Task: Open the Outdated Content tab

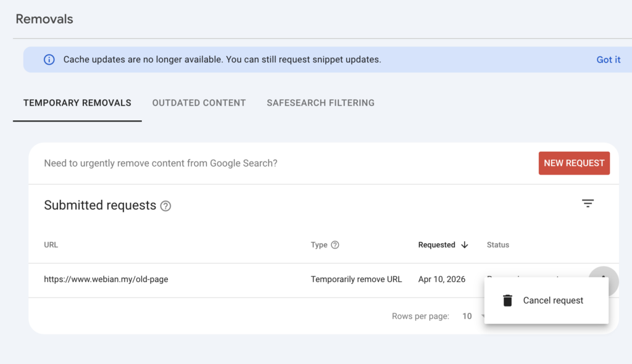Action: pyautogui.click(x=199, y=103)
